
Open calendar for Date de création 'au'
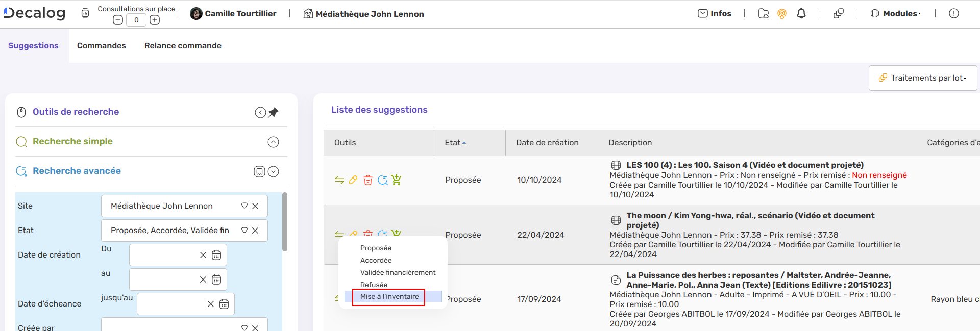pyautogui.click(x=216, y=279)
